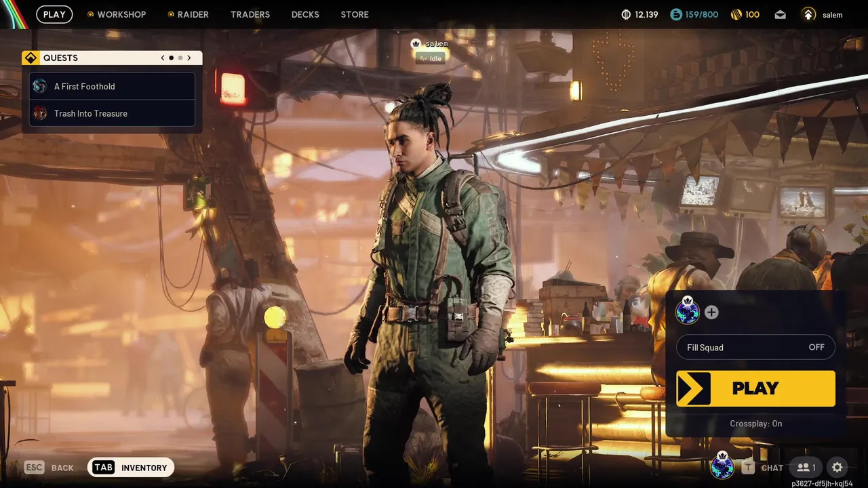
Task: Open the WORKSHOP tab
Action: coord(116,14)
